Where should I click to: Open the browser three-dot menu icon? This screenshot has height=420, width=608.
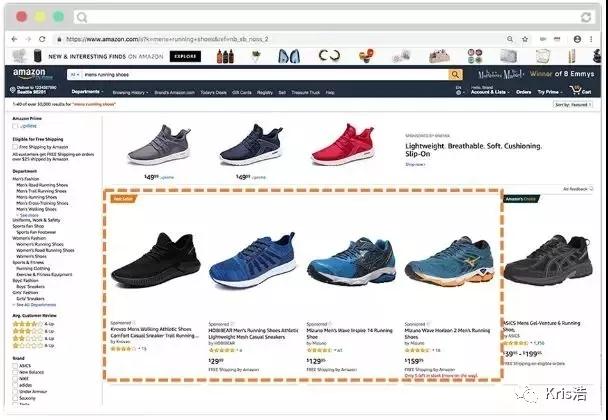pos(591,39)
